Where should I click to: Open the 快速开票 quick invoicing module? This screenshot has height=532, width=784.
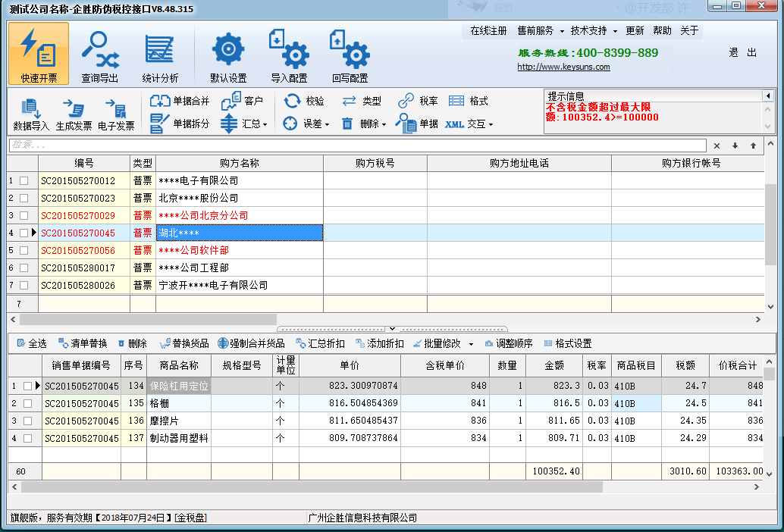point(39,54)
